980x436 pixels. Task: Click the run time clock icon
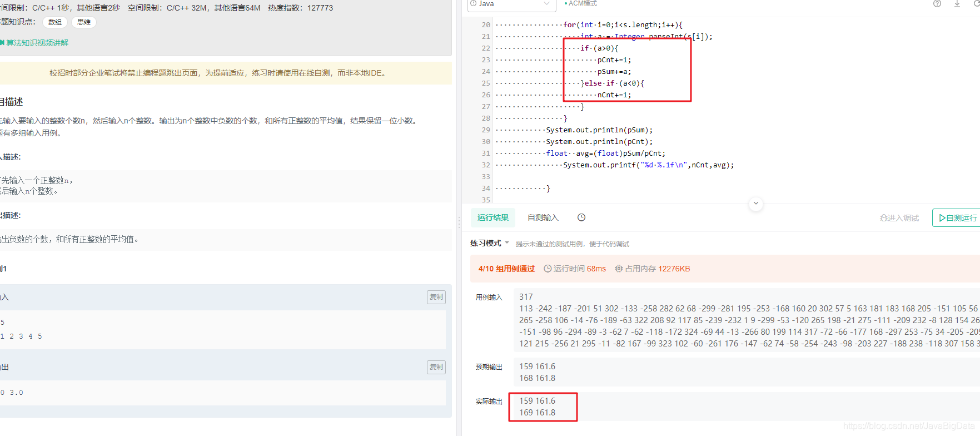(548, 269)
